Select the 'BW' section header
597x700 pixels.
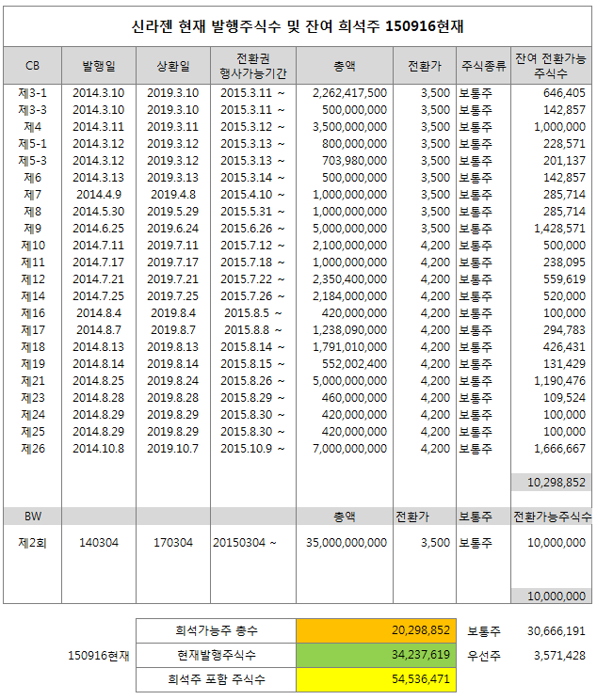pos(33,517)
